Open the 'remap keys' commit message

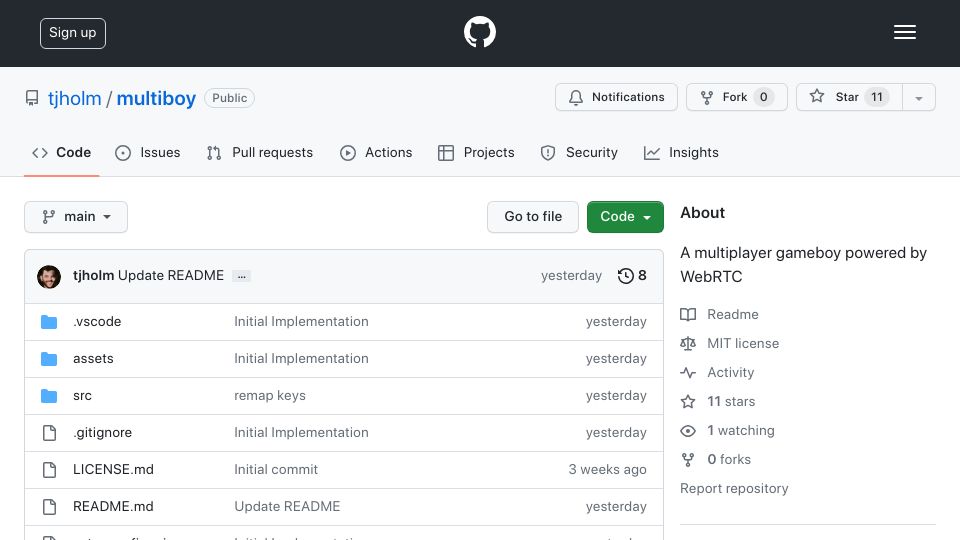tap(269, 396)
